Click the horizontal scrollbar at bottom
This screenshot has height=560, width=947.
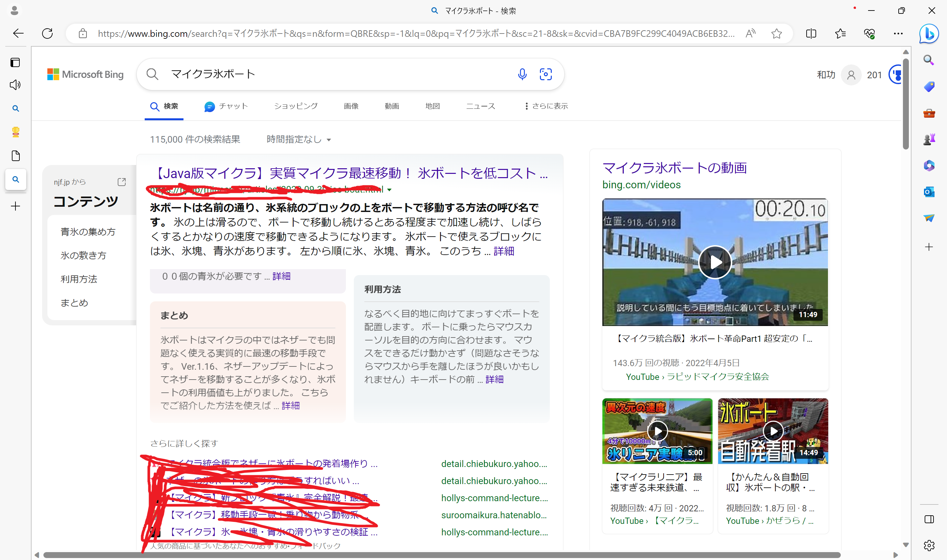[442, 555]
